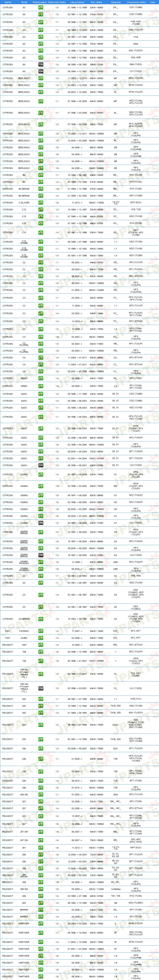The height and width of the screenshot is (980, 159).
Task: Click the Lata produkcji column header
Action: [77, 2]
